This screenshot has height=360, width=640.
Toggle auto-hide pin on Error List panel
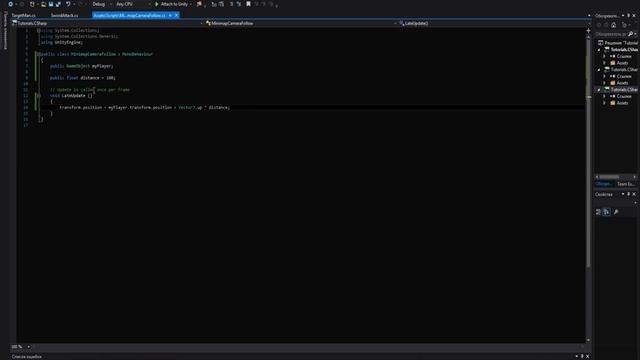(x=582, y=356)
